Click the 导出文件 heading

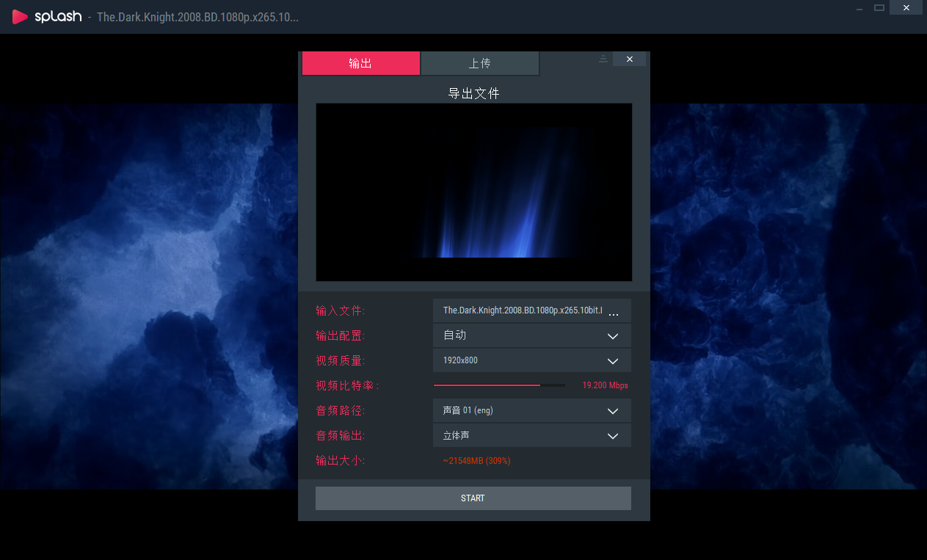tap(474, 94)
